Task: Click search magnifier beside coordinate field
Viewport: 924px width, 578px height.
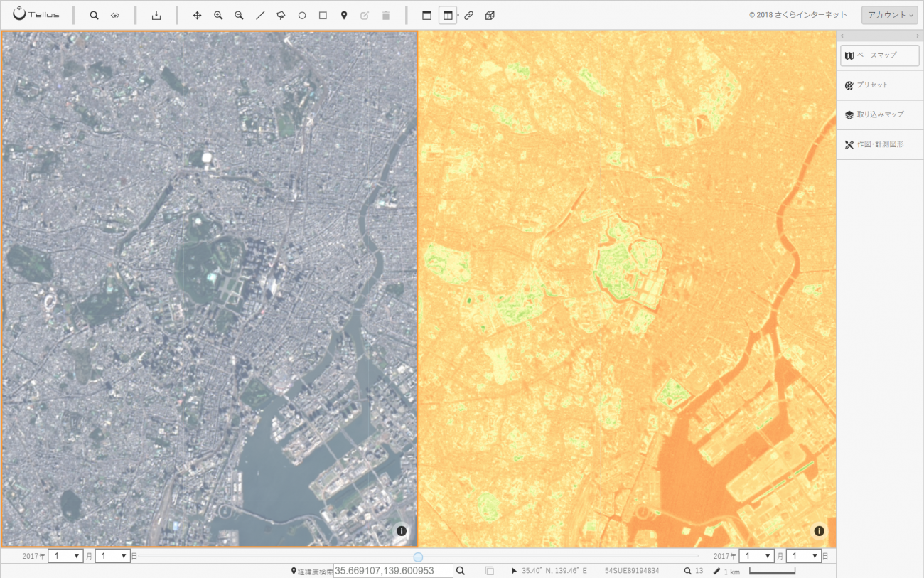Action: 461,571
